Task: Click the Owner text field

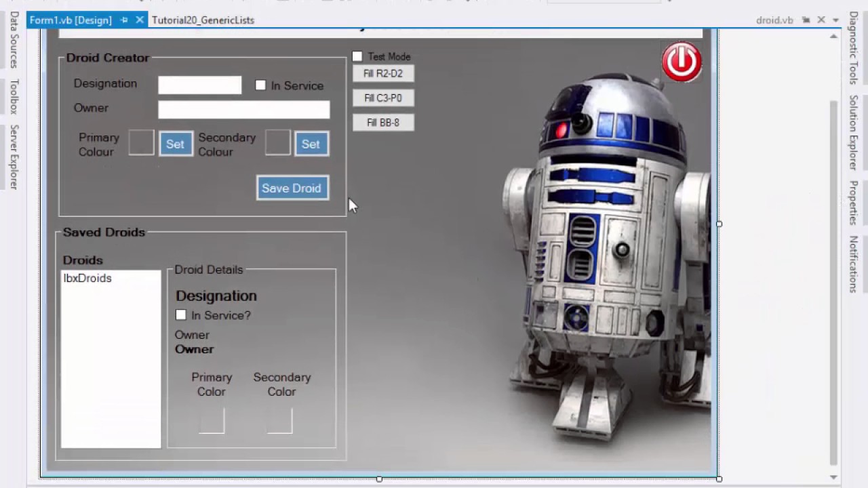Action: coord(244,110)
